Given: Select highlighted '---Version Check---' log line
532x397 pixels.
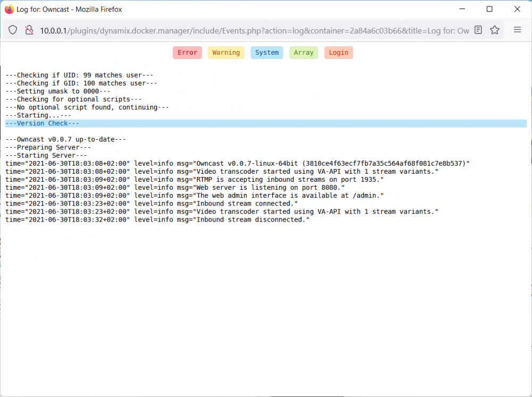Looking at the screenshot, I should coord(266,123).
